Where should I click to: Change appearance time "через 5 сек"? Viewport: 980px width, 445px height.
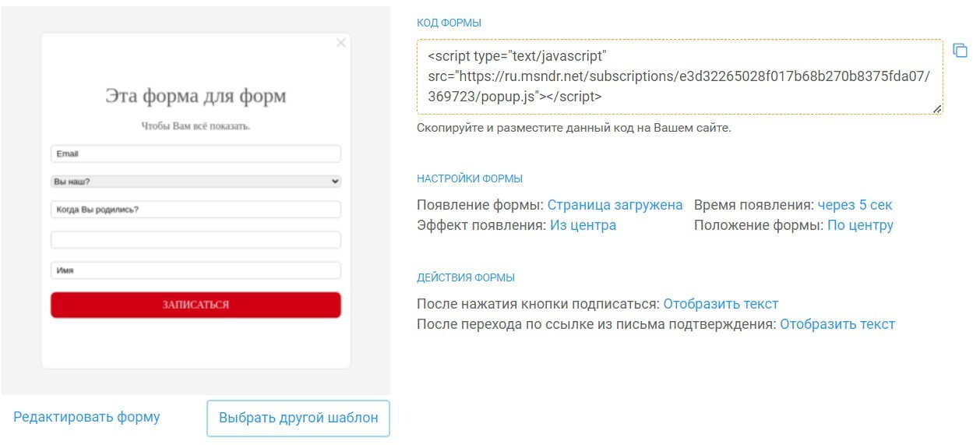click(855, 205)
